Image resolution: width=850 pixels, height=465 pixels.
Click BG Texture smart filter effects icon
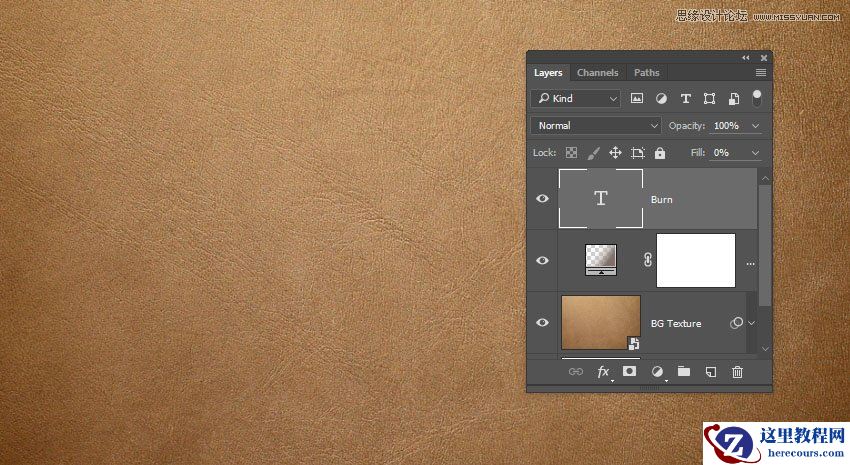click(736, 323)
